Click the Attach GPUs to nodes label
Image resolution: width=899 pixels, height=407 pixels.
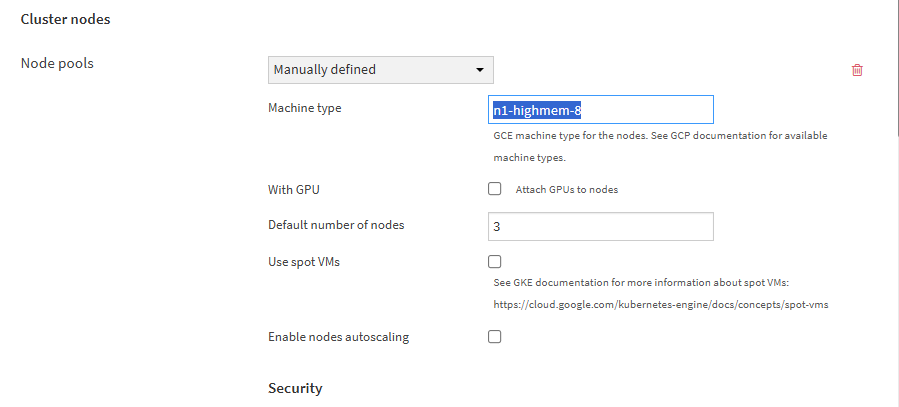click(x=567, y=189)
